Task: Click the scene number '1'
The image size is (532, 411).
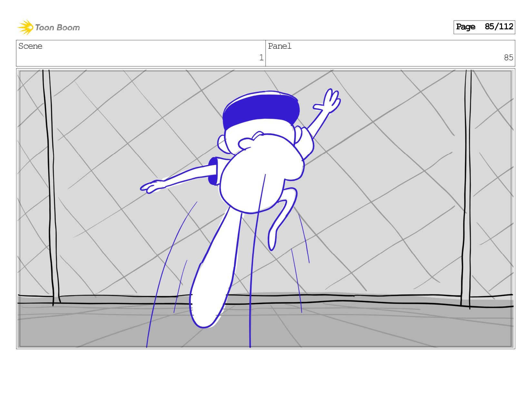Action: point(261,58)
